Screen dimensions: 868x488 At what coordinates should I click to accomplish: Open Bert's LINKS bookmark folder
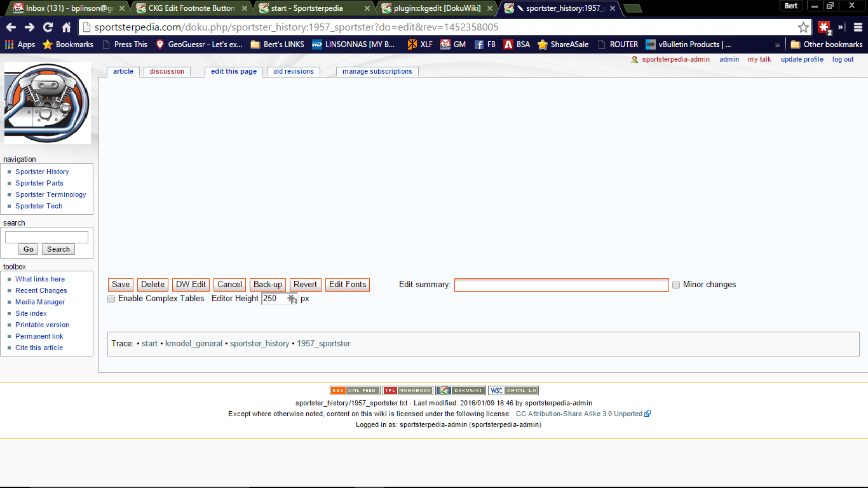(x=277, y=44)
